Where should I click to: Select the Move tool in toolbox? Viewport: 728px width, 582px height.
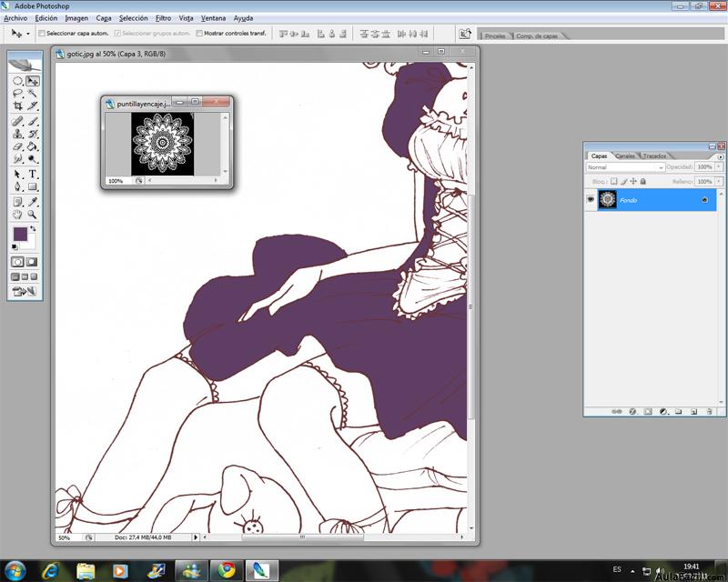33,81
